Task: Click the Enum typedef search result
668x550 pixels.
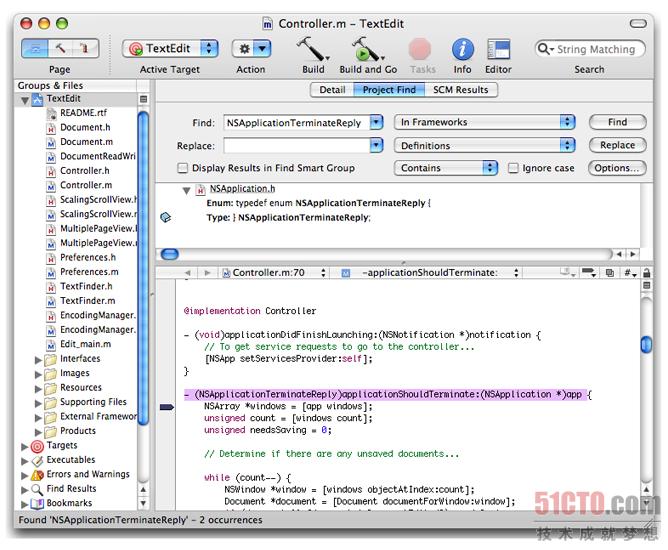Action: click(x=318, y=203)
